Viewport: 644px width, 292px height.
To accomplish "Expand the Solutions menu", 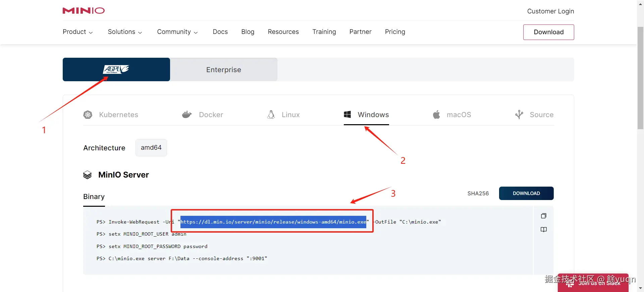I will pyautogui.click(x=125, y=32).
